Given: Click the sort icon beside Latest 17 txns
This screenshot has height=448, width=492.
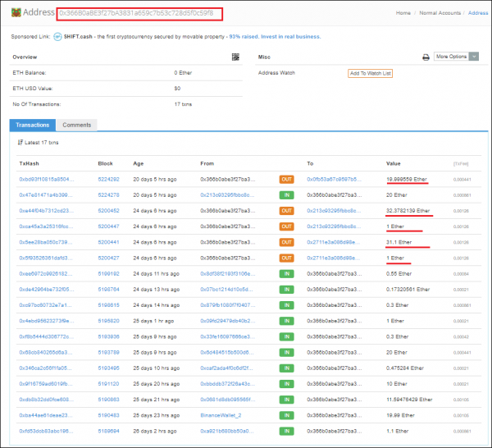Looking at the screenshot, I should click(x=20, y=143).
